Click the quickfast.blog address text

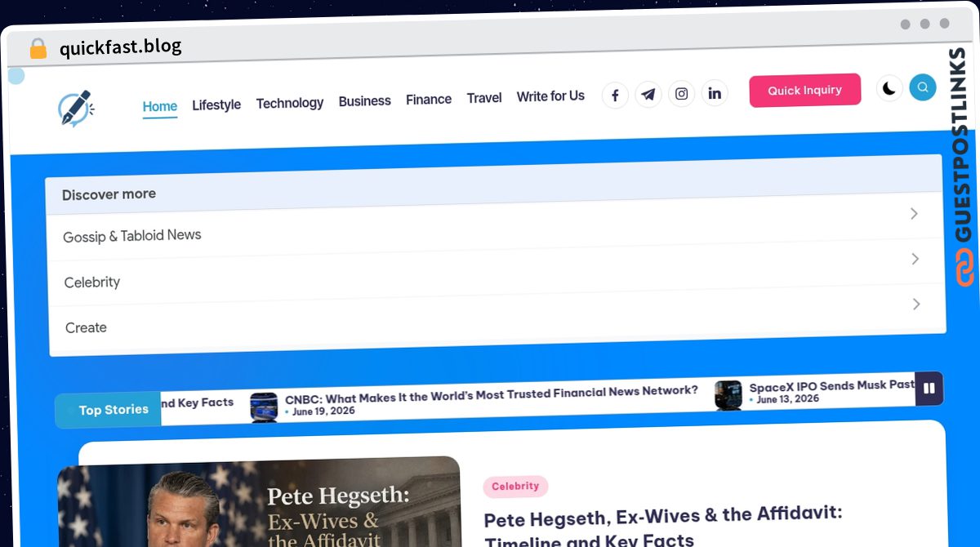[121, 47]
